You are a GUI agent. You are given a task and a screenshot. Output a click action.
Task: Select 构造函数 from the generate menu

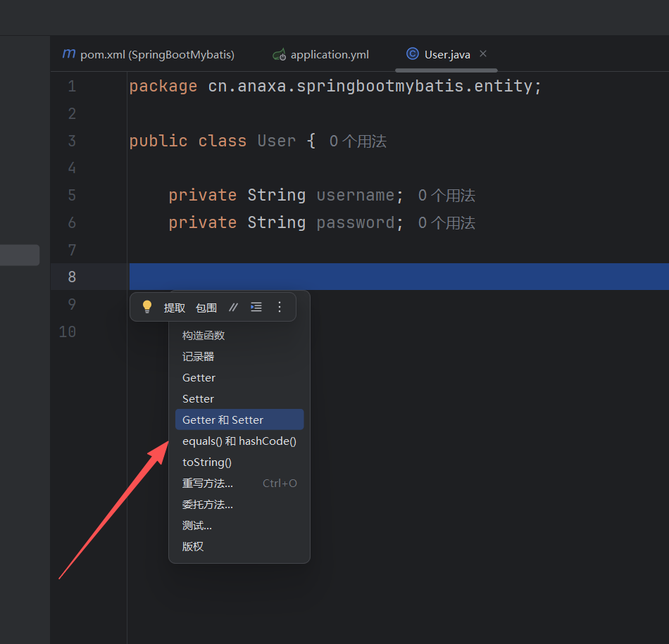[204, 336]
